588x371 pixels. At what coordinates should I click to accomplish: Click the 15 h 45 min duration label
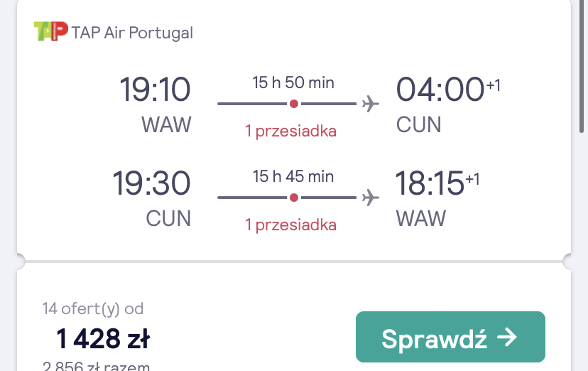(x=293, y=176)
